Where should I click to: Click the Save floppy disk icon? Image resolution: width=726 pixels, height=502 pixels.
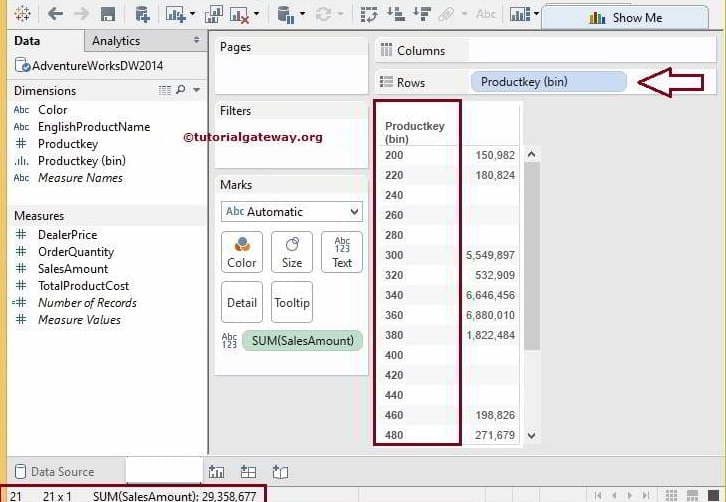[108, 14]
